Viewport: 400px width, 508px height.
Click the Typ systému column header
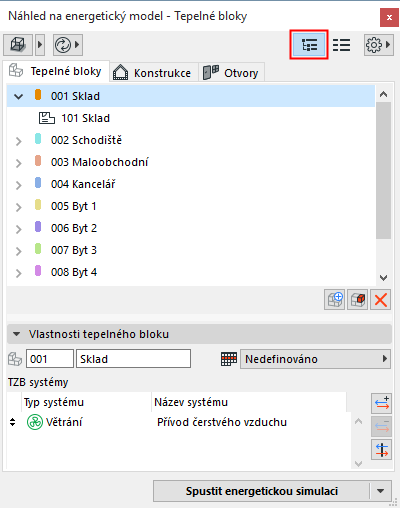(x=86, y=402)
